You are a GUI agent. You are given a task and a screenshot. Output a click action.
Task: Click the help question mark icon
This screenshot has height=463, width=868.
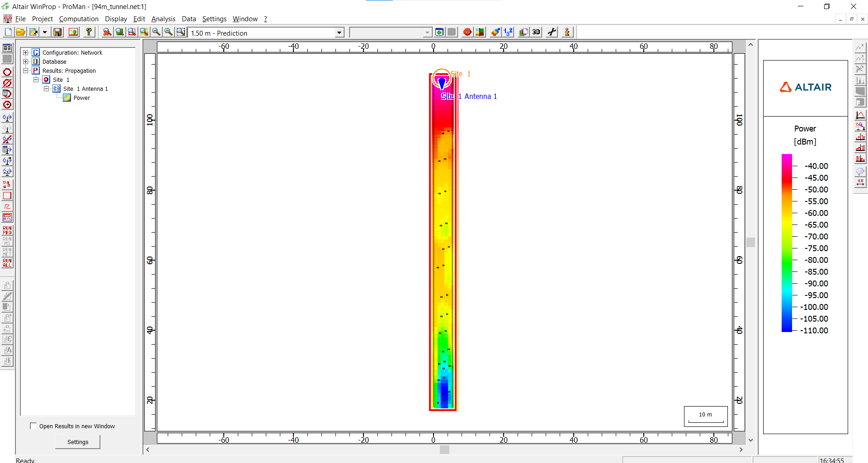tap(89, 32)
